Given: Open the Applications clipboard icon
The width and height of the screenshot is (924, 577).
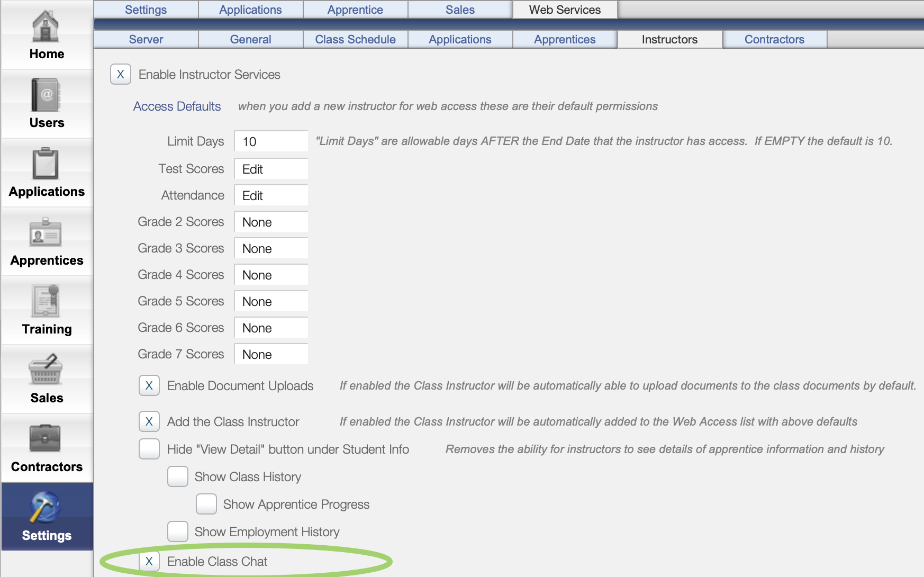Looking at the screenshot, I should tap(47, 164).
